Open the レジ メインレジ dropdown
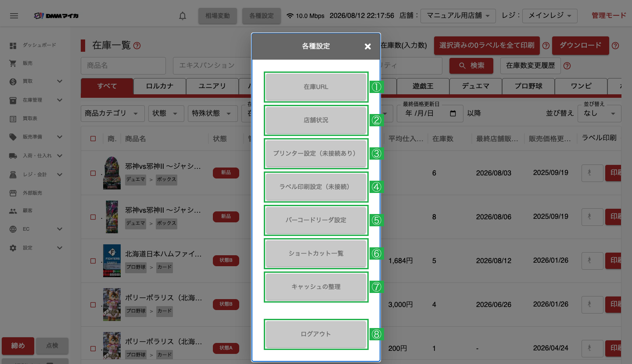Viewport: 632px width, 364px height. (x=550, y=16)
